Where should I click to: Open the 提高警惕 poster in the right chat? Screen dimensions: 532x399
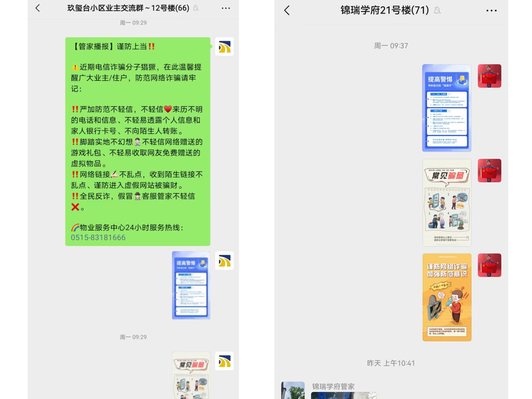(x=447, y=108)
